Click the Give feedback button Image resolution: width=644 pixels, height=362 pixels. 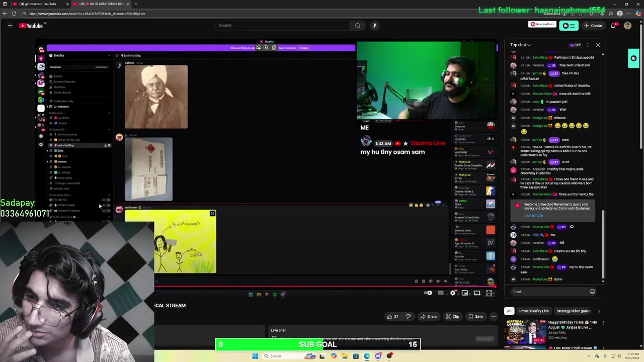pos(542,24)
